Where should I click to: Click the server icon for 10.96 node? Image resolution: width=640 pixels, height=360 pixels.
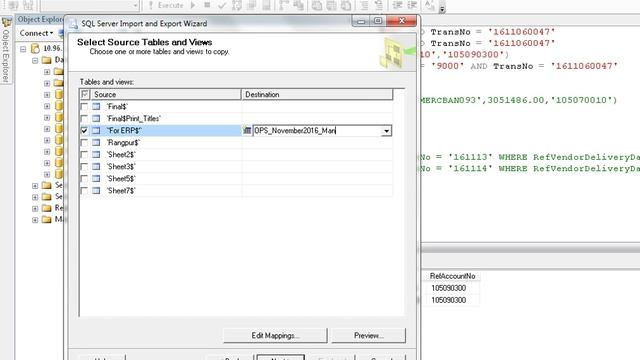point(36,49)
